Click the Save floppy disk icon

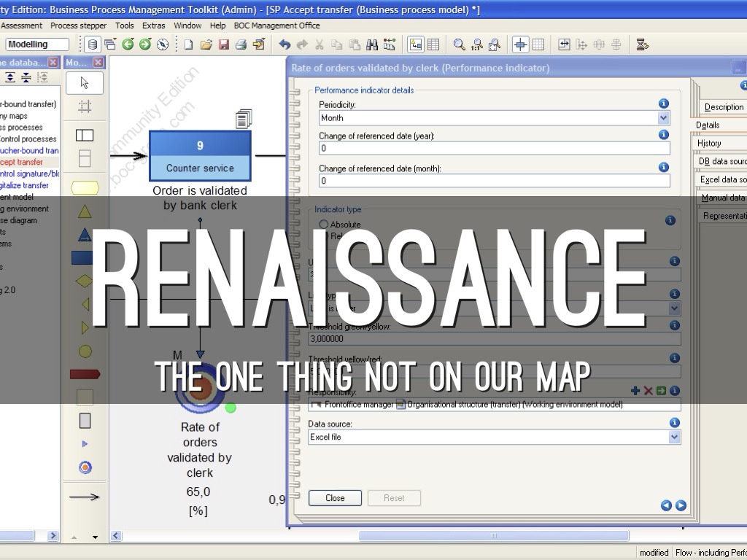click(x=224, y=44)
